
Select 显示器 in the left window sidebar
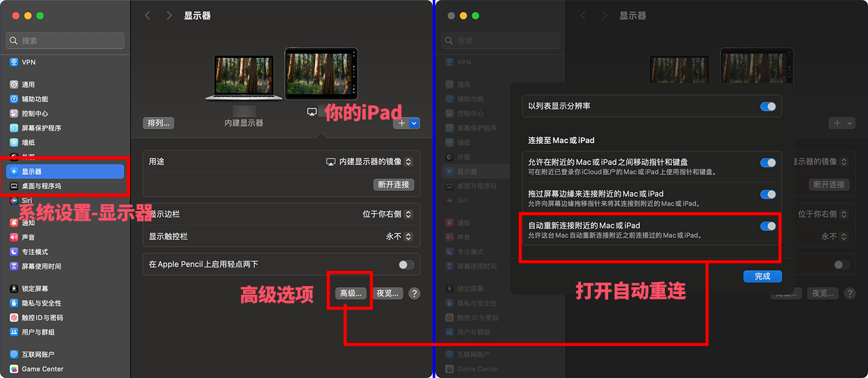click(x=65, y=172)
